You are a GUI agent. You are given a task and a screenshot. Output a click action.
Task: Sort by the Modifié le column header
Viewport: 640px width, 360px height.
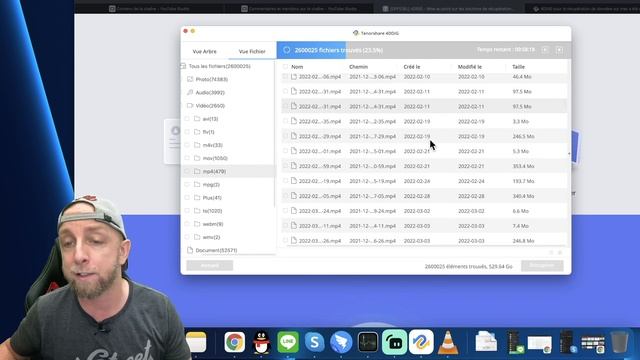point(469,67)
